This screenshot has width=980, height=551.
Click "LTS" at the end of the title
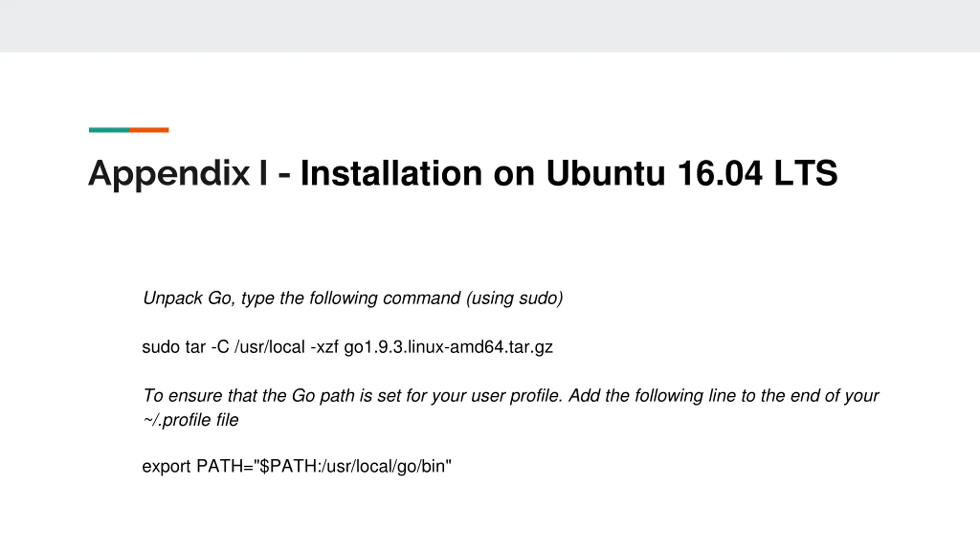(x=805, y=173)
